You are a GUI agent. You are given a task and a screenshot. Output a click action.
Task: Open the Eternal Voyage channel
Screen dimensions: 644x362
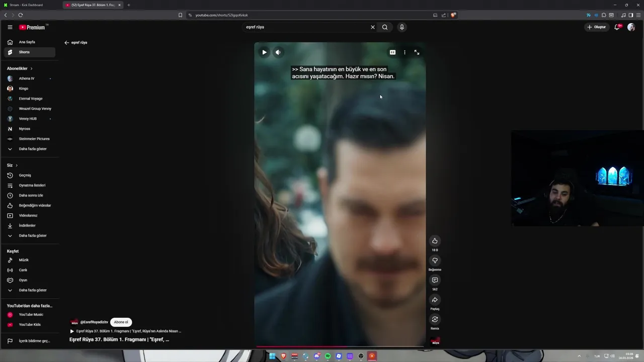click(30, 99)
